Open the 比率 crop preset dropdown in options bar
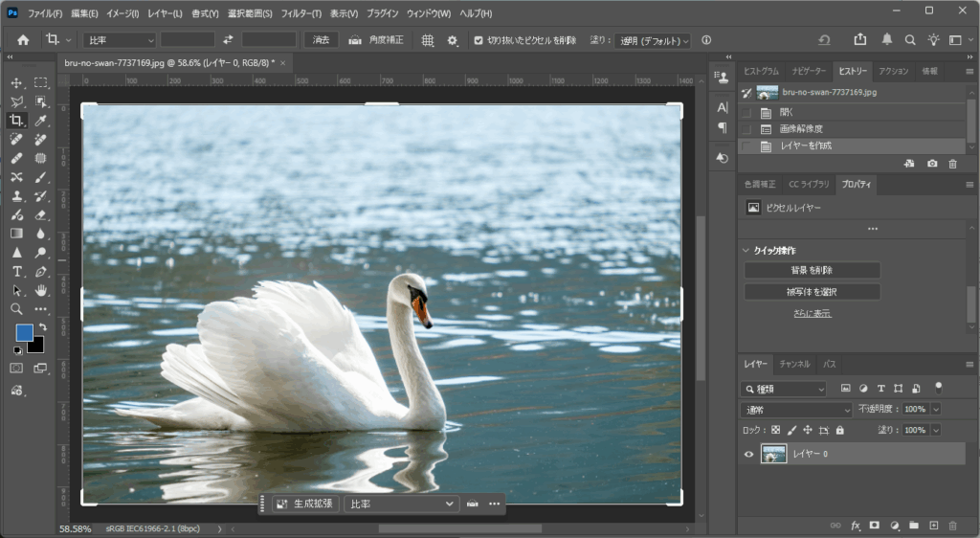Image resolution: width=980 pixels, height=538 pixels. [x=120, y=40]
